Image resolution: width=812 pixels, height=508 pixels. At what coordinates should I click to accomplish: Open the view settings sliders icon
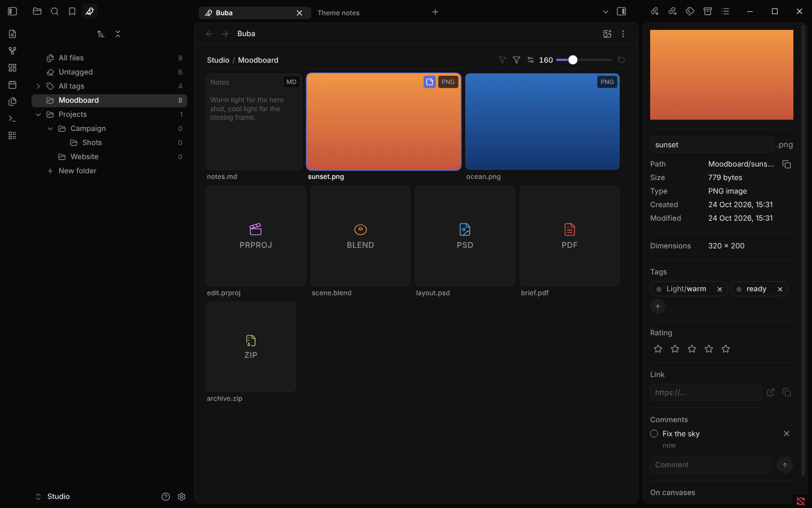tap(531, 60)
